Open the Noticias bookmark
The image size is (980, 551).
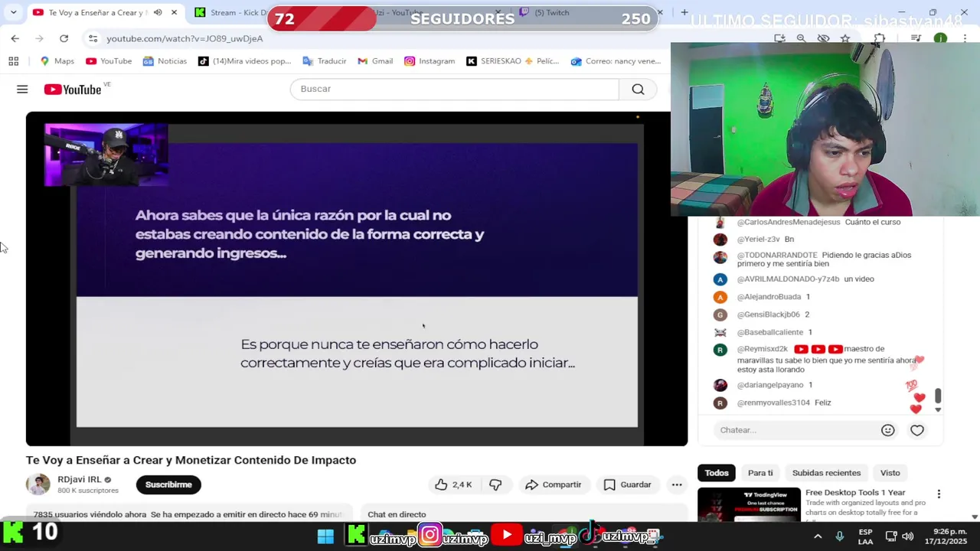(x=165, y=61)
